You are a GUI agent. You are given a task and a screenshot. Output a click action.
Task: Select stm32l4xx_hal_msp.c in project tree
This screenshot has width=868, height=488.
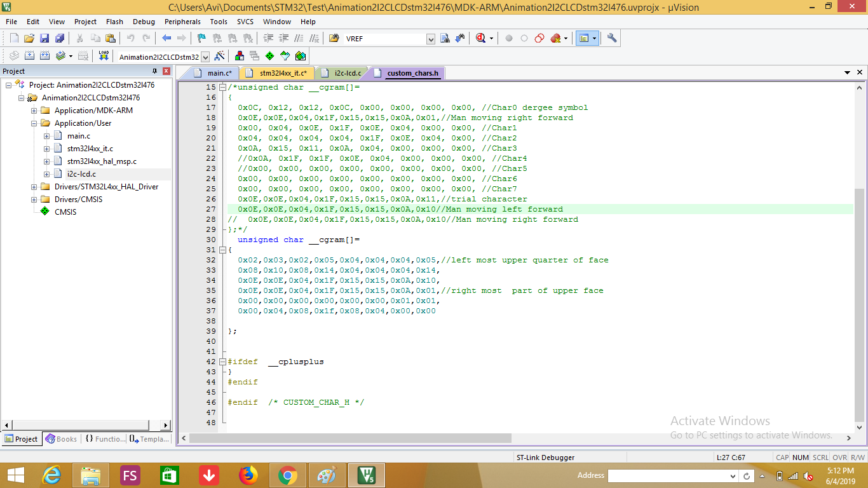click(102, 161)
